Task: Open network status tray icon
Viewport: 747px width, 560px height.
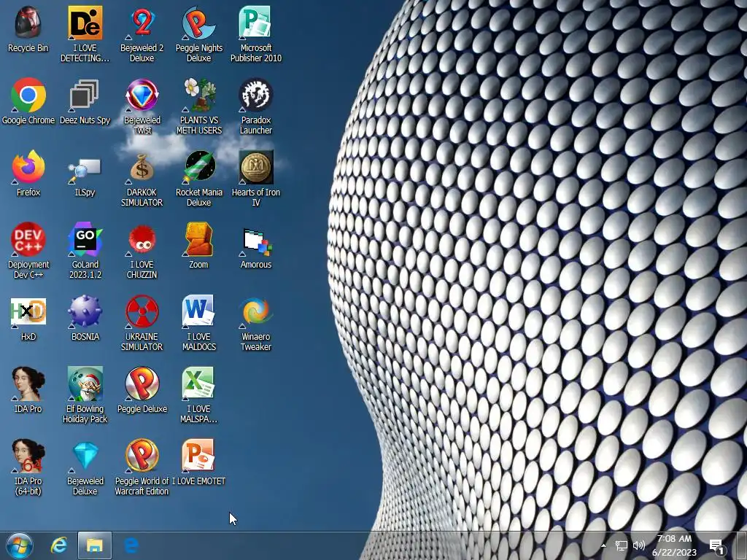Action: [x=622, y=545]
